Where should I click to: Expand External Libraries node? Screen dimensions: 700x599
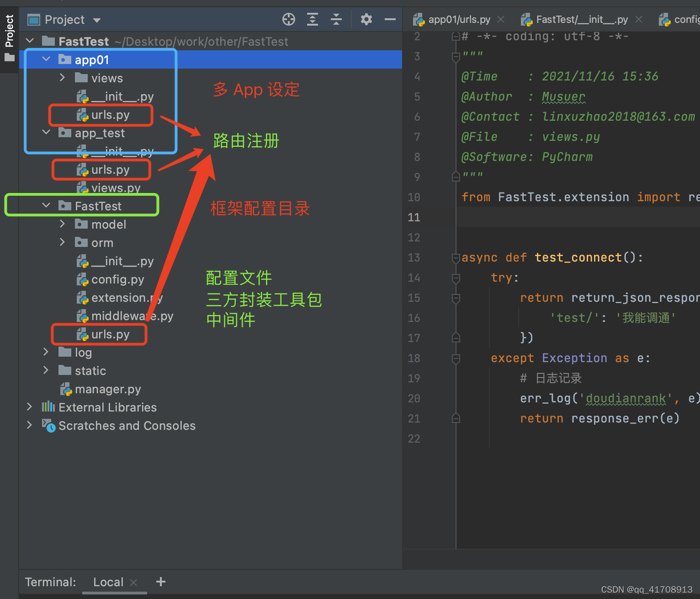[30, 407]
